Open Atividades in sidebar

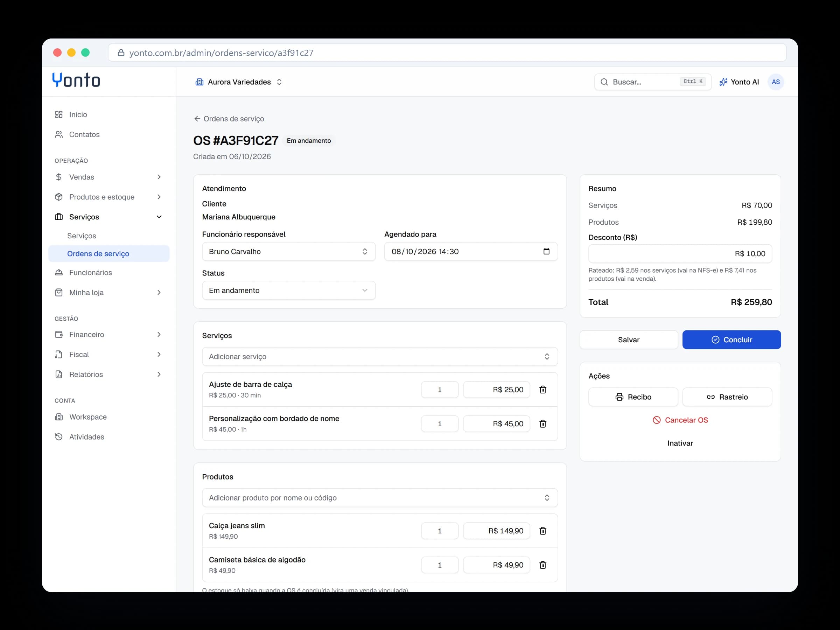[108, 437]
